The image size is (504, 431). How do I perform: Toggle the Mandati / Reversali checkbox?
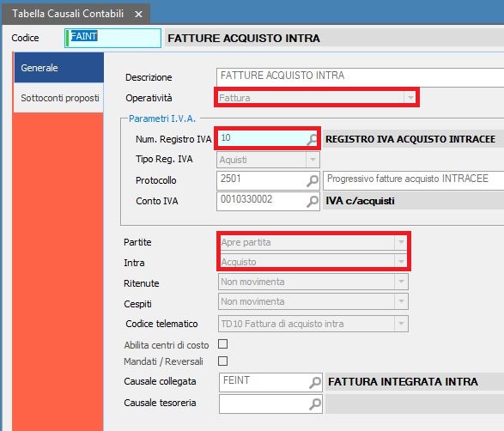pyautogui.click(x=222, y=361)
